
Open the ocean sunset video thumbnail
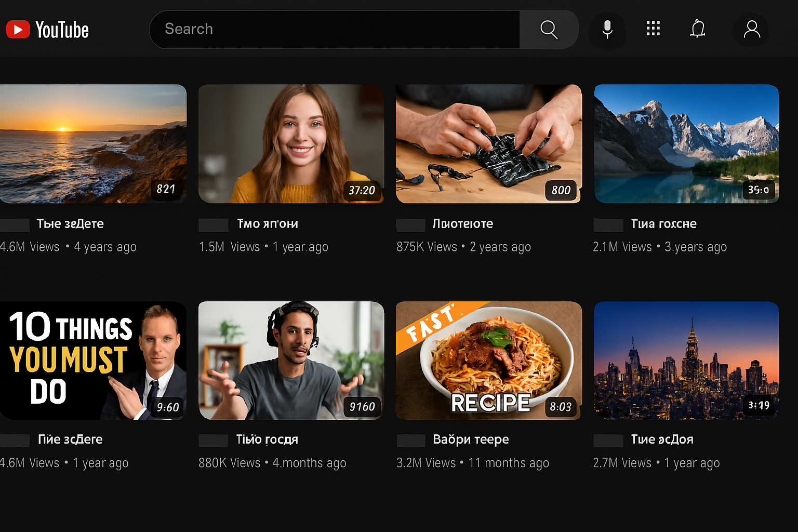point(93,144)
